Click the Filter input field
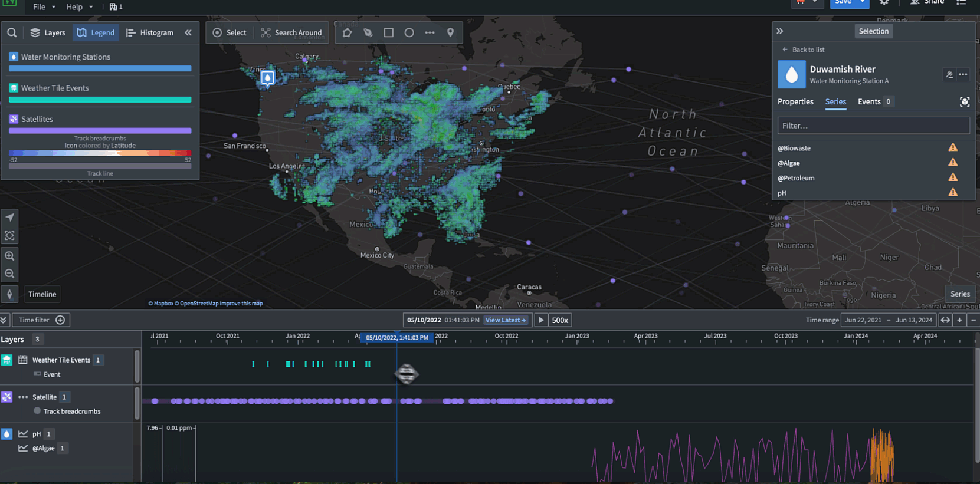 pos(873,126)
